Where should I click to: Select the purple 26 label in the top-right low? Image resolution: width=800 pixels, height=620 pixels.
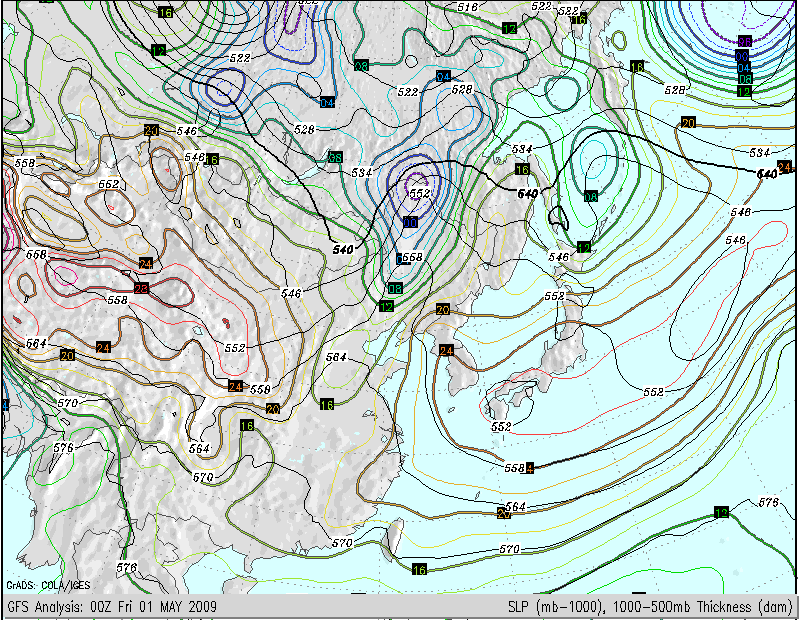[x=744, y=42]
